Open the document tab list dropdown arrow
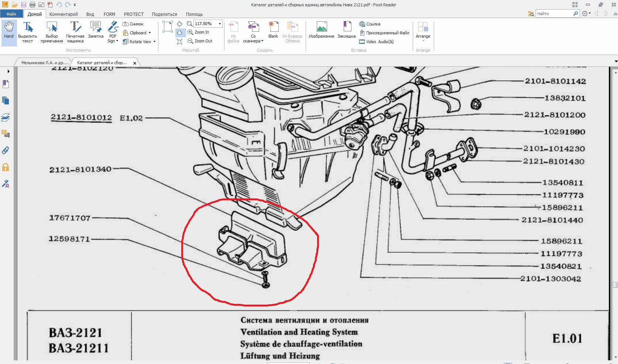This screenshot has height=364, width=618. click(615, 62)
